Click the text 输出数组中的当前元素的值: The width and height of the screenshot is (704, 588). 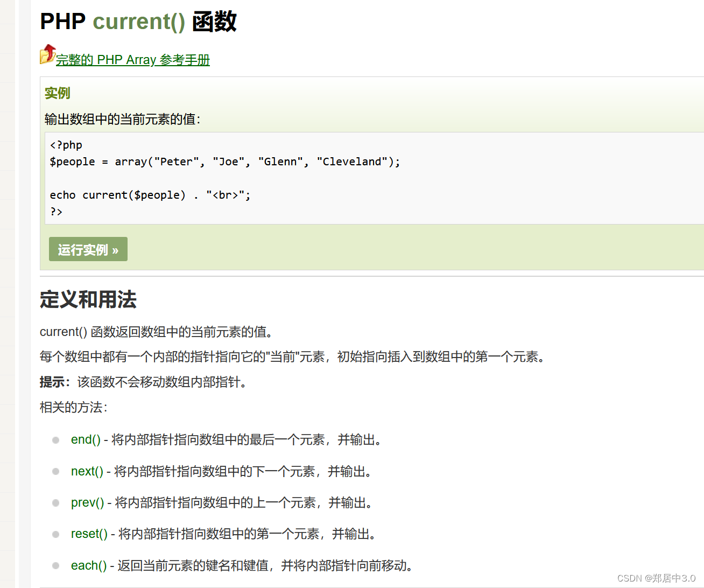[123, 119]
